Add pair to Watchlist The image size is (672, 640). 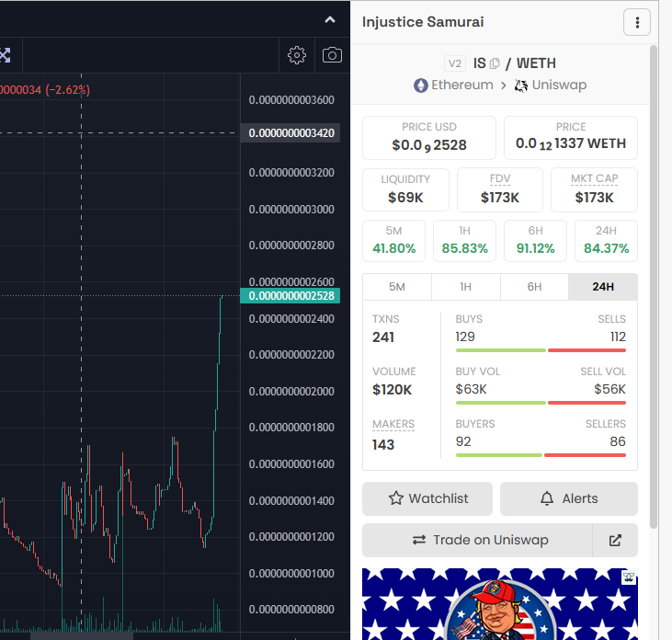click(427, 498)
